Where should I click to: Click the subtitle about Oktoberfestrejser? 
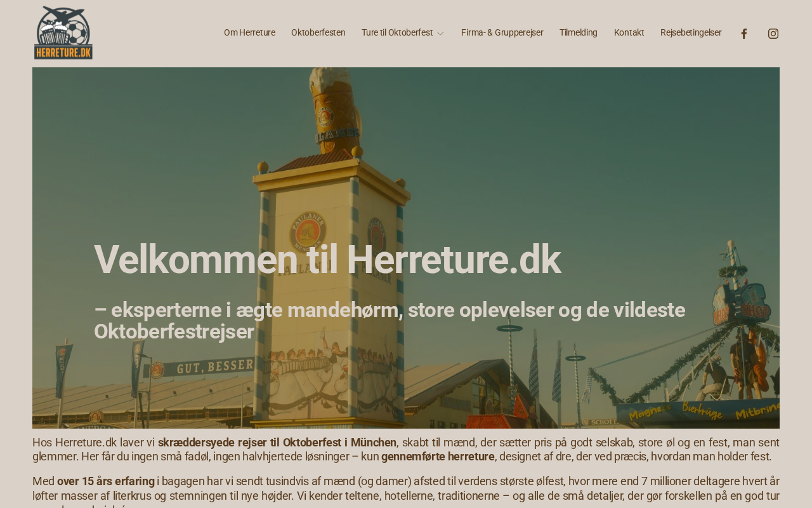(x=390, y=321)
